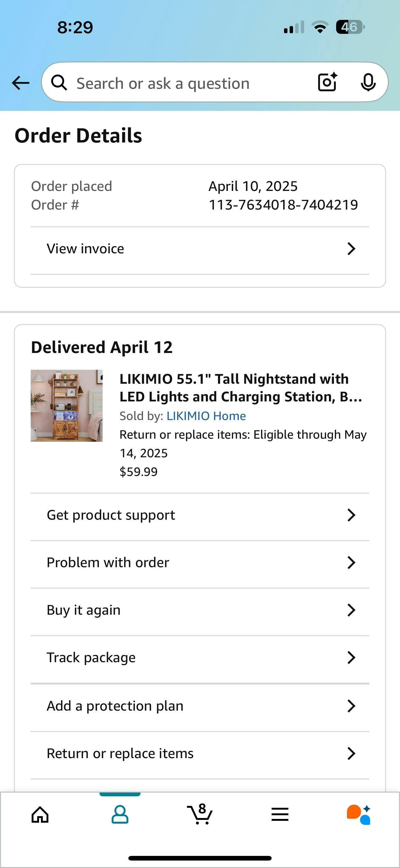Tap Return or replace items

click(x=120, y=753)
